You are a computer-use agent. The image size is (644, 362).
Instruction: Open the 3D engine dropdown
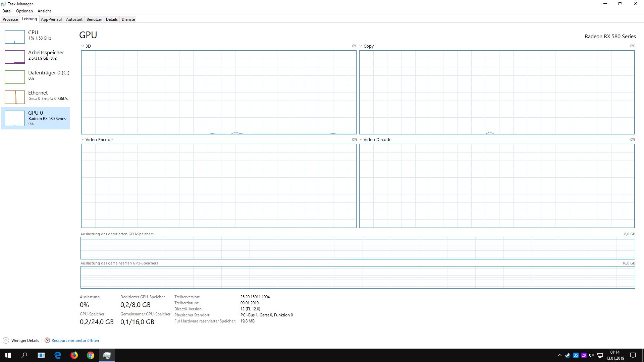pyautogui.click(x=83, y=46)
